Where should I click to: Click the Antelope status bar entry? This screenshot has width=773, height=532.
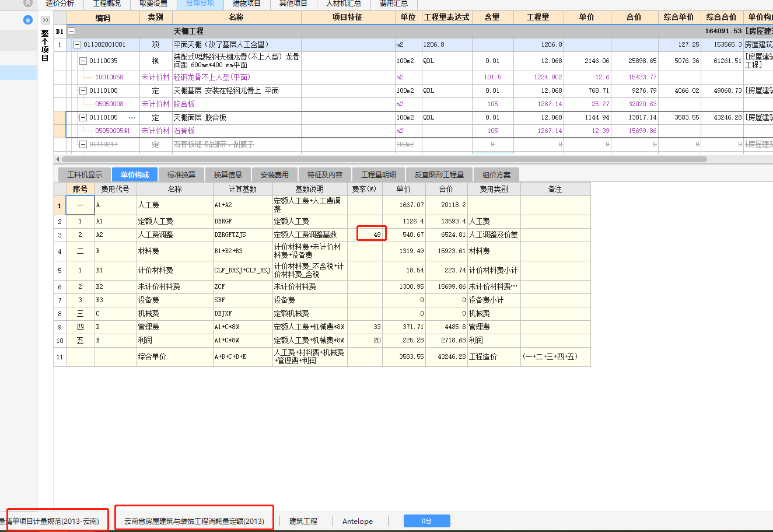click(x=358, y=521)
